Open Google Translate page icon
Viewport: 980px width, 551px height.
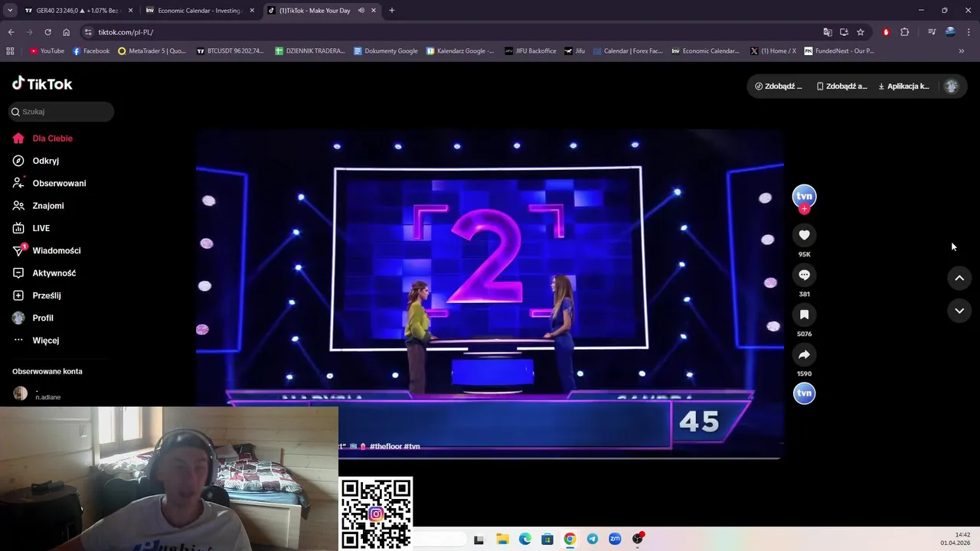pos(828,32)
